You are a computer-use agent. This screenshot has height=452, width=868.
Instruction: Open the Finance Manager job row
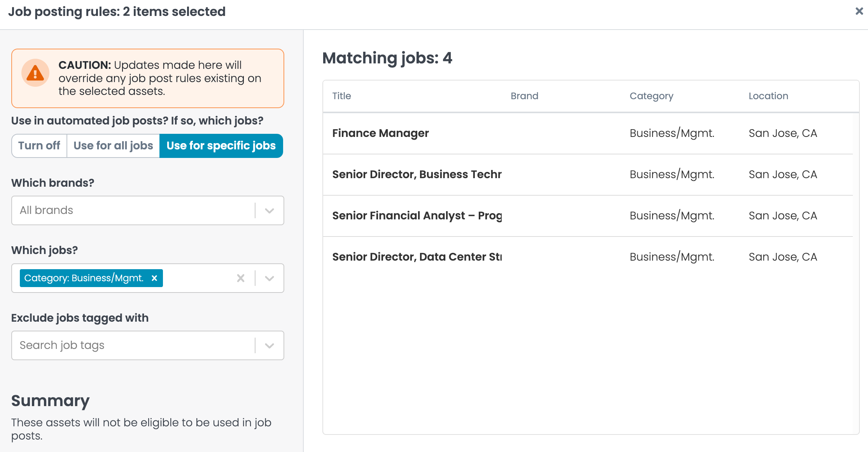point(380,133)
